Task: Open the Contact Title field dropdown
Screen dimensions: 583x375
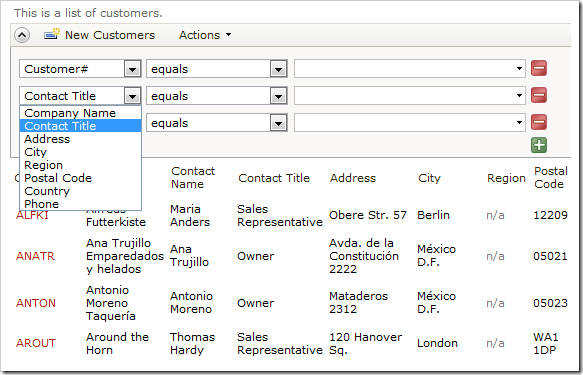Action: tap(132, 96)
